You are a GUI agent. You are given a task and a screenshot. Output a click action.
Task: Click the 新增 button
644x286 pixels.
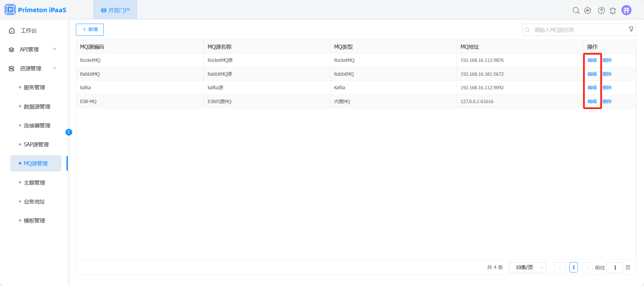90,30
